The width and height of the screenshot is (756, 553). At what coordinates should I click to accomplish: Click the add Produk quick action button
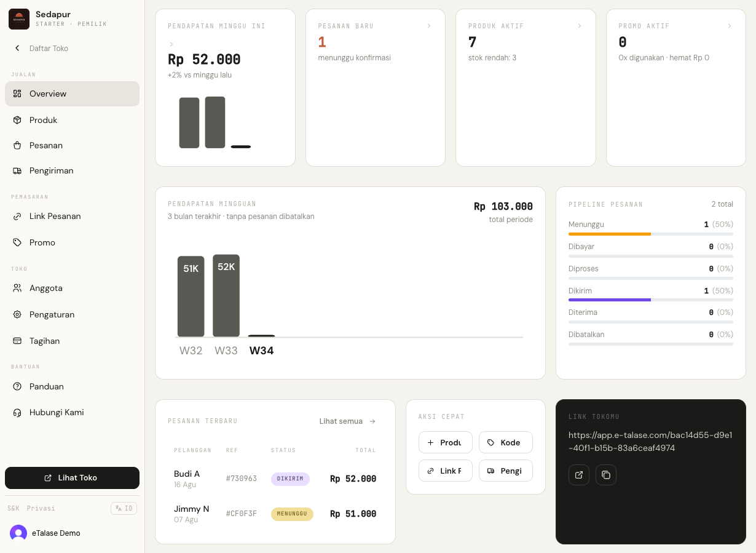[446, 443]
